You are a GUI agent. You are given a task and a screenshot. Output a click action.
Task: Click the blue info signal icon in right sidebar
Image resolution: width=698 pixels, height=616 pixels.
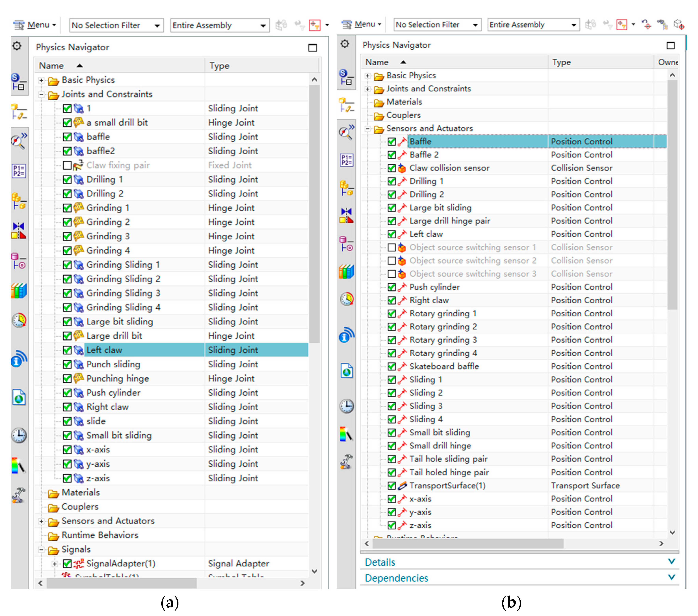(346, 335)
